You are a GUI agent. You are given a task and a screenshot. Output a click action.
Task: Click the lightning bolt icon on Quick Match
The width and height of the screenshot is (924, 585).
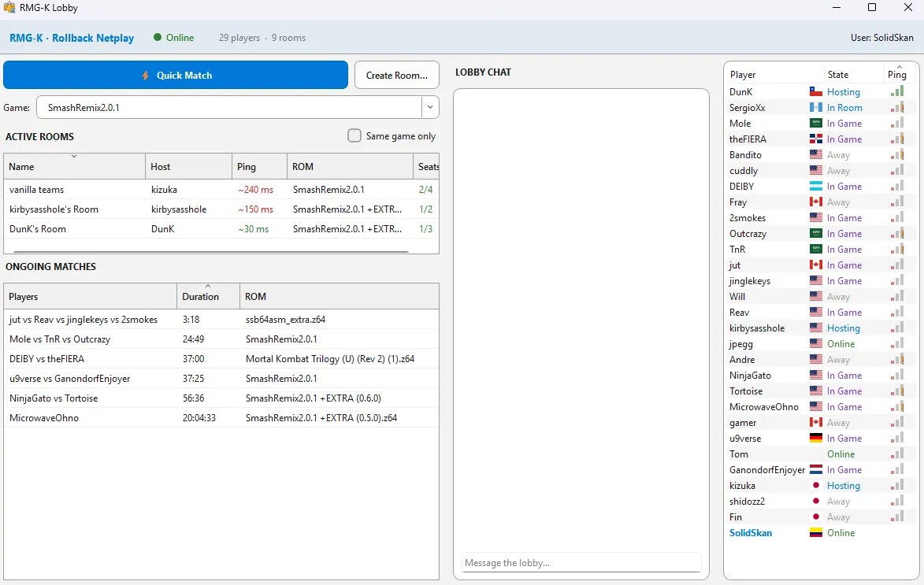[145, 76]
